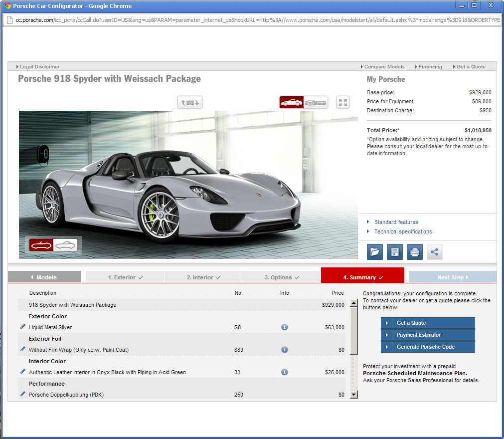504x439 pixels.
Task: Click the summary list scrollbar thumb
Action: (353, 331)
